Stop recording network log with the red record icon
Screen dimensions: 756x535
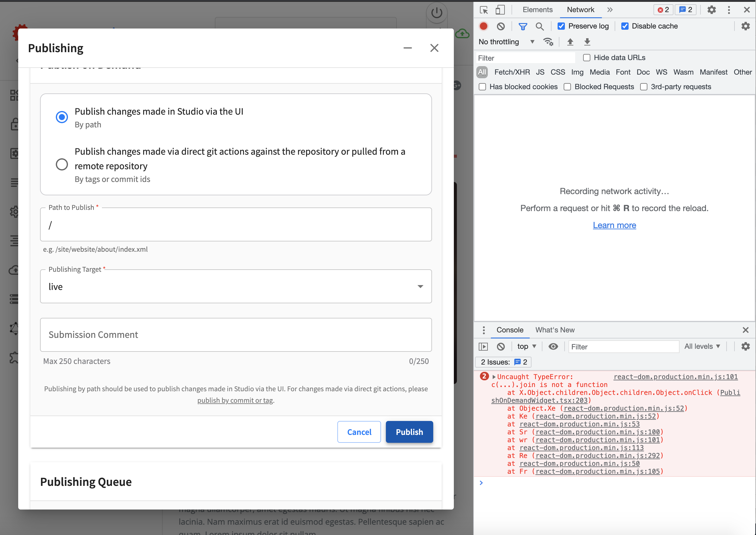(483, 26)
